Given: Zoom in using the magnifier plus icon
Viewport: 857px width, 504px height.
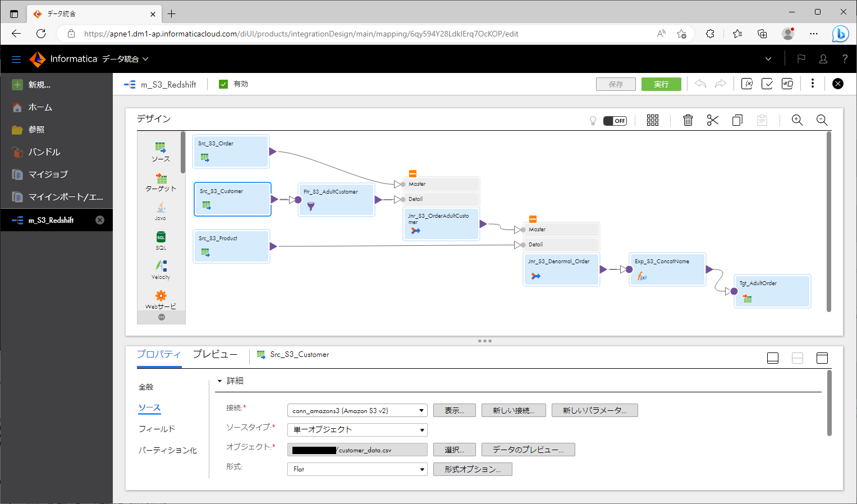Looking at the screenshot, I should pos(797,120).
